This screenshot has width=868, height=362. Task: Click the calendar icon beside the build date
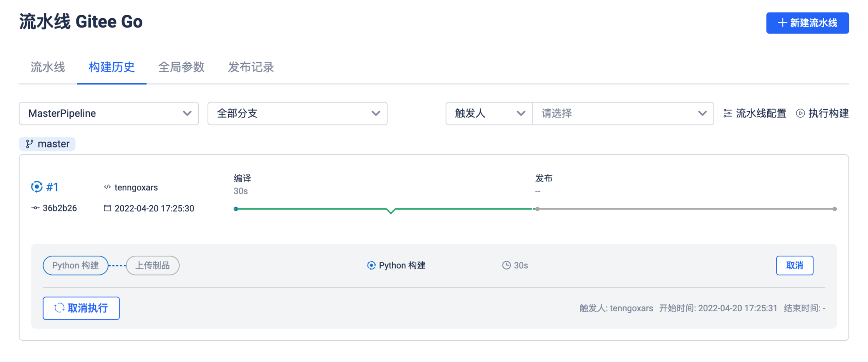107,208
